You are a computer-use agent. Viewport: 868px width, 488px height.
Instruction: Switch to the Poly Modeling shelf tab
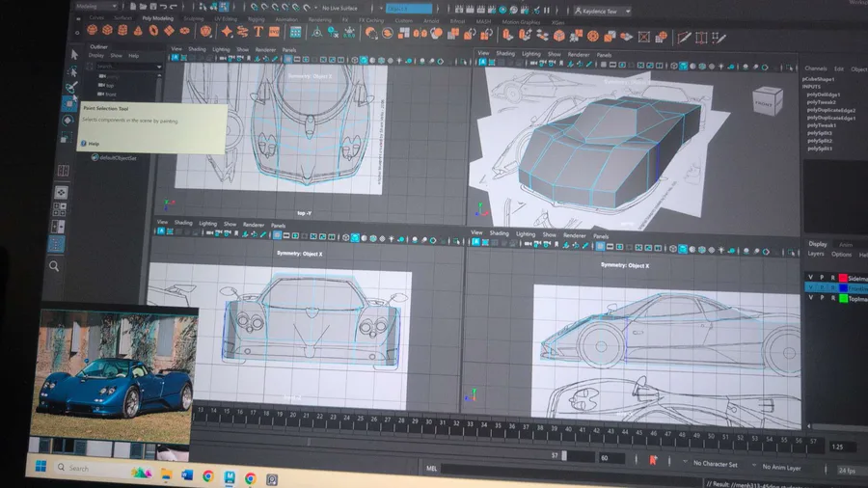click(x=157, y=18)
